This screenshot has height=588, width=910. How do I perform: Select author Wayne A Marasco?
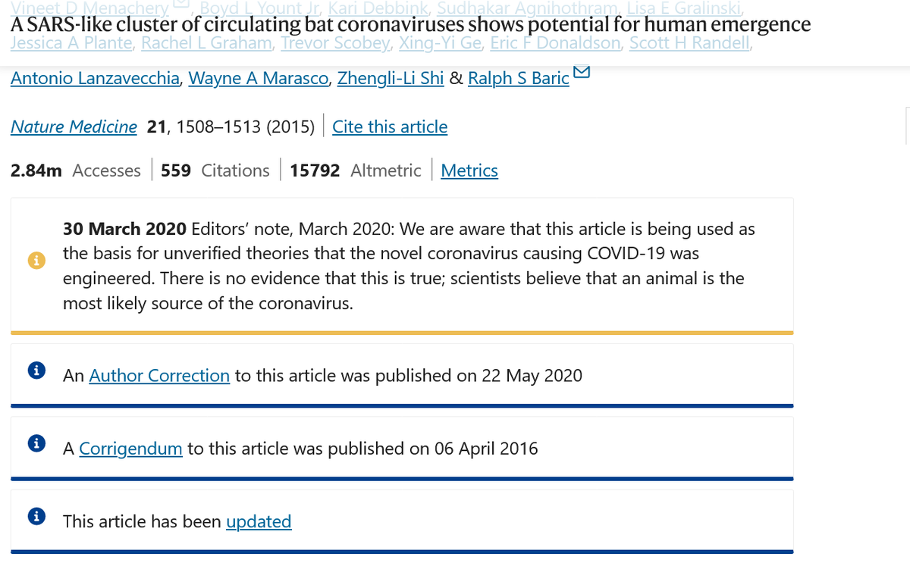(258, 79)
